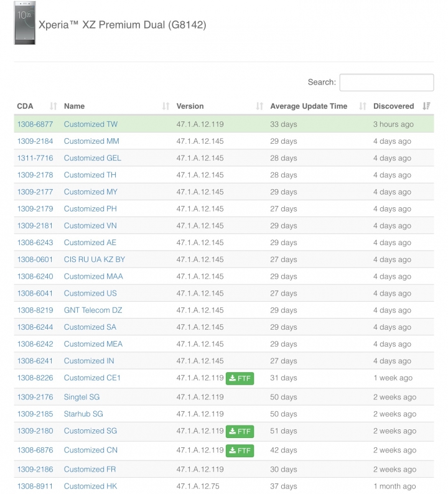Open CDA link 1308-6876
The image size is (448, 494).
click(x=35, y=450)
